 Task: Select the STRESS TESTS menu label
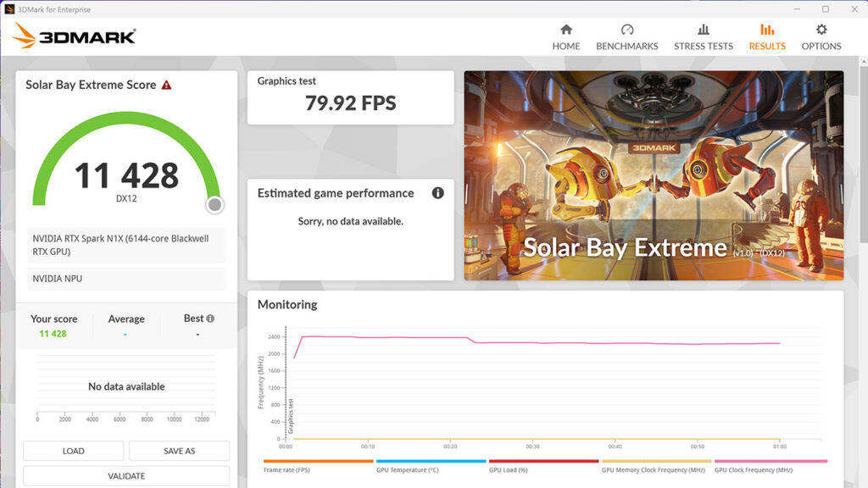click(x=703, y=46)
